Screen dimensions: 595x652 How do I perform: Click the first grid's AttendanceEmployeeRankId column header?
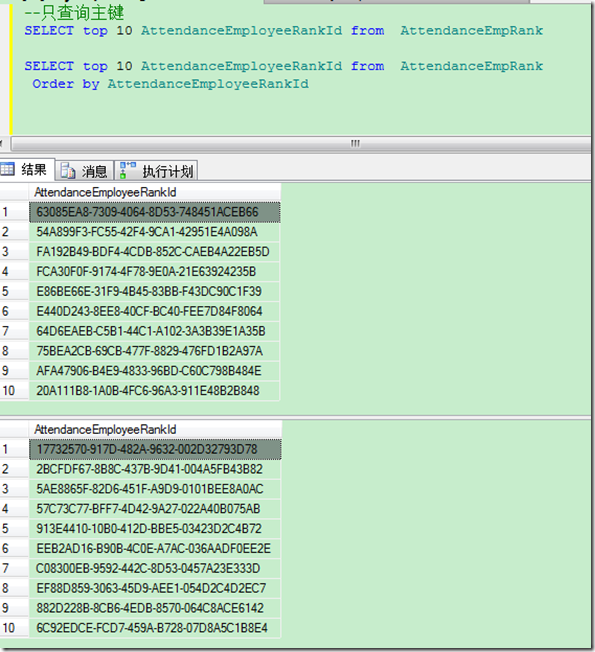(155, 193)
